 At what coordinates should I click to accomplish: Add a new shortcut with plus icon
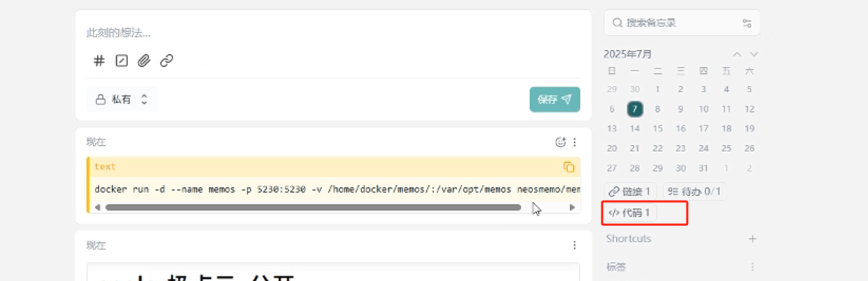753,239
